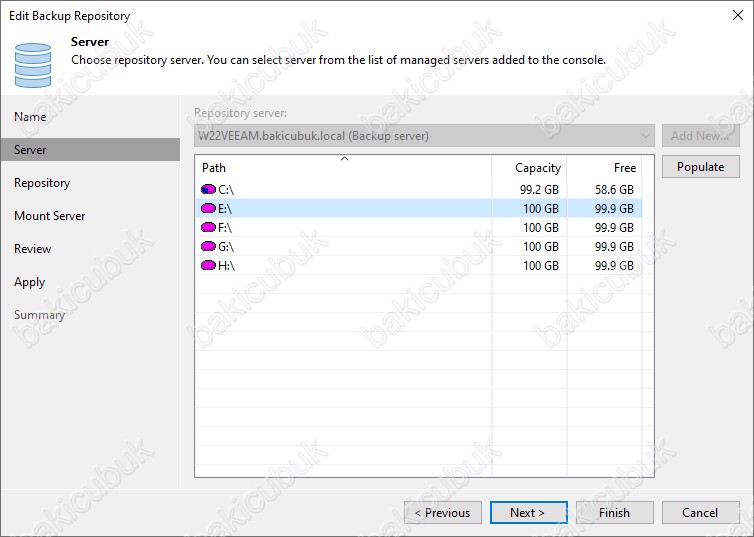Click the E:\ drive icon
Screen dimensions: 754x537
pyautogui.click(x=208, y=208)
